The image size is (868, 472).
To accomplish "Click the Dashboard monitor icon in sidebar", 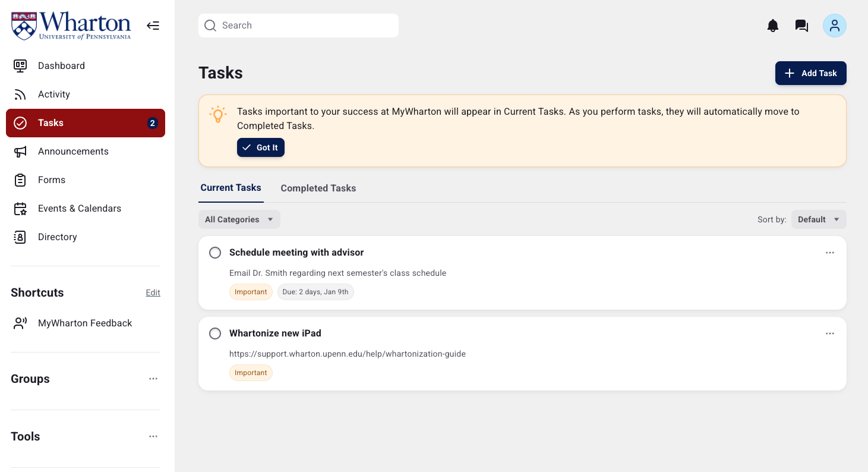I will (x=20, y=66).
